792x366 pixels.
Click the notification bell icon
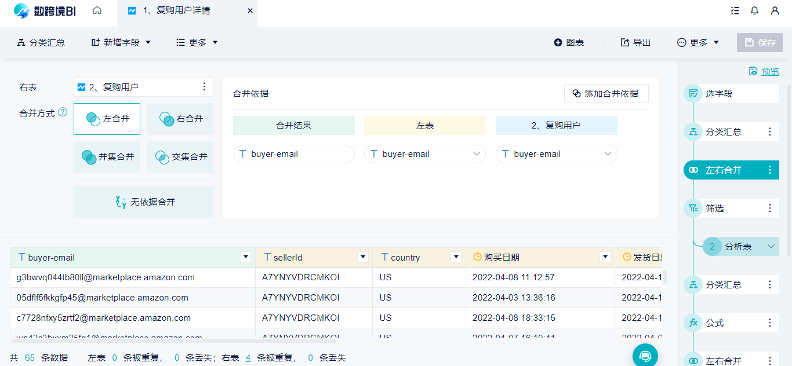tap(755, 11)
